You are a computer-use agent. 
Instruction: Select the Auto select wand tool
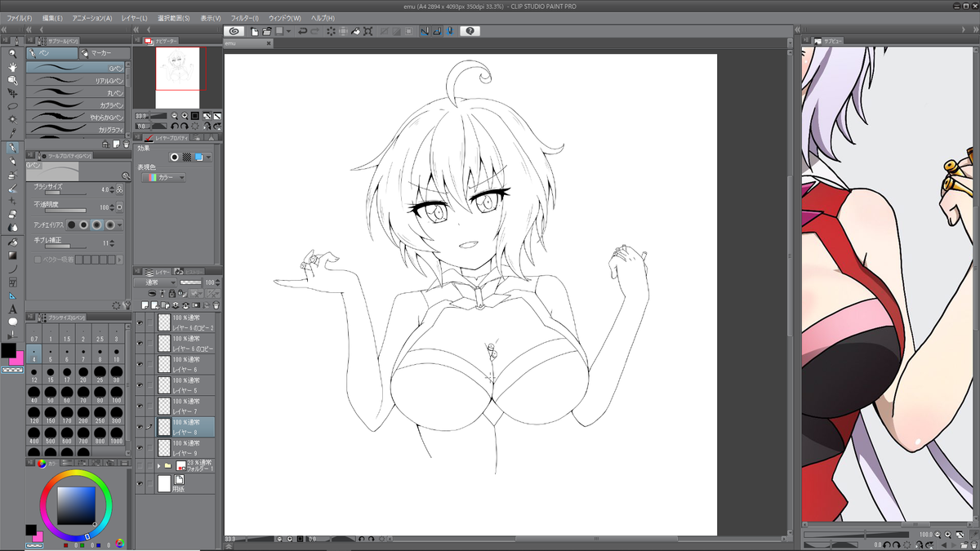(12, 119)
